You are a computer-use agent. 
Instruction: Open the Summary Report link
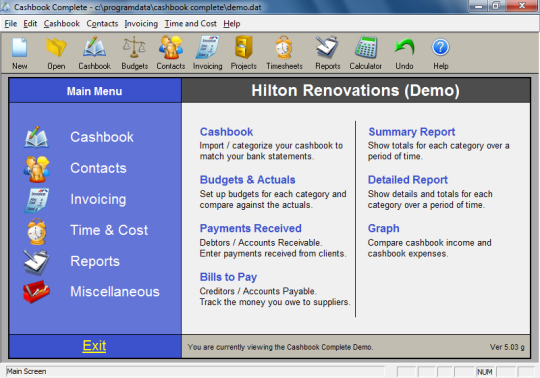(x=412, y=132)
